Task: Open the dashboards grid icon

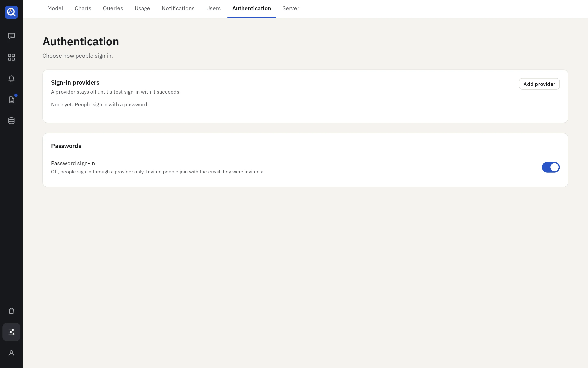Action: coord(11,57)
